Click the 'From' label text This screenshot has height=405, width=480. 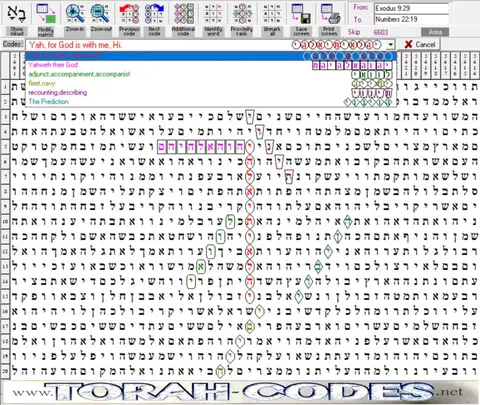coord(361,7)
